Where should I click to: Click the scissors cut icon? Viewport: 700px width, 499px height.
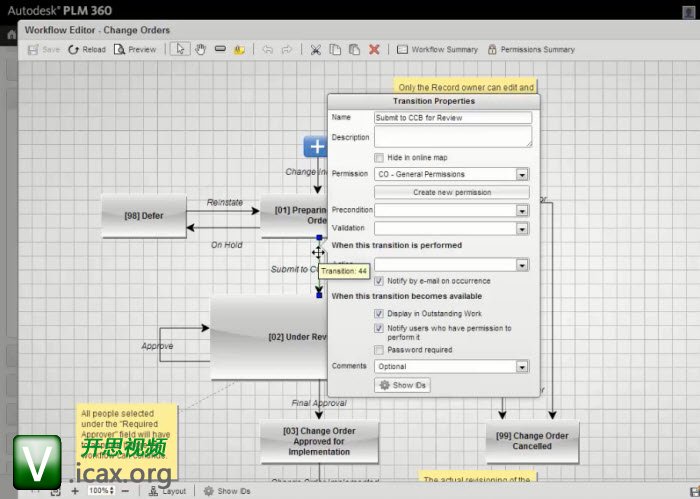click(x=315, y=49)
